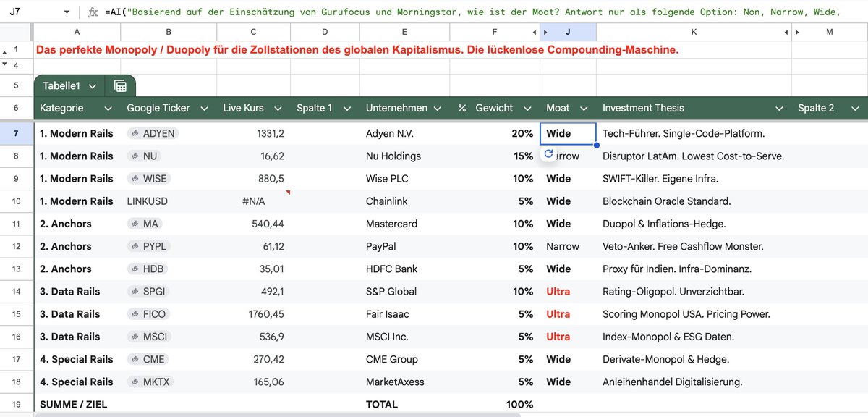Select the LINKUSD ticker cell
Screen dimensions: 868x417
pyautogui.click(x=169, y=201)
